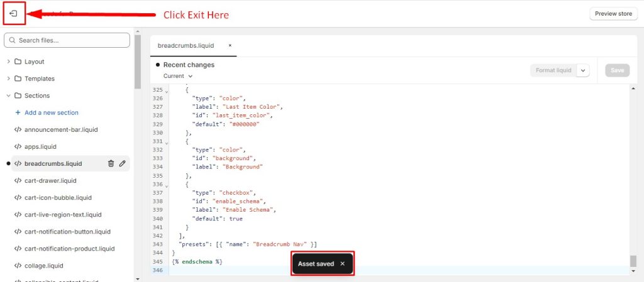Toggle code fold arrow at line 336

(167, 185)
